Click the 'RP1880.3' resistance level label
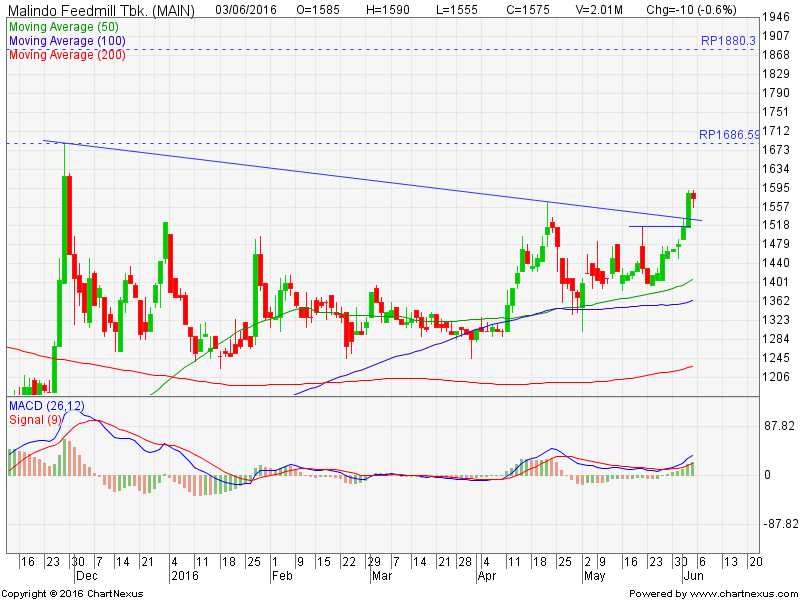 coord(728,41)
